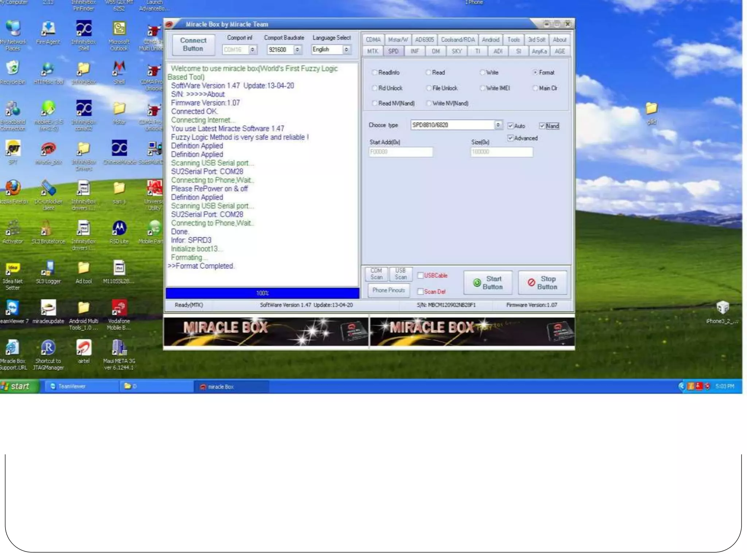Open the TeamViewer 7 desktop shortcut
The image size is (747, 560).
(13, 308)
